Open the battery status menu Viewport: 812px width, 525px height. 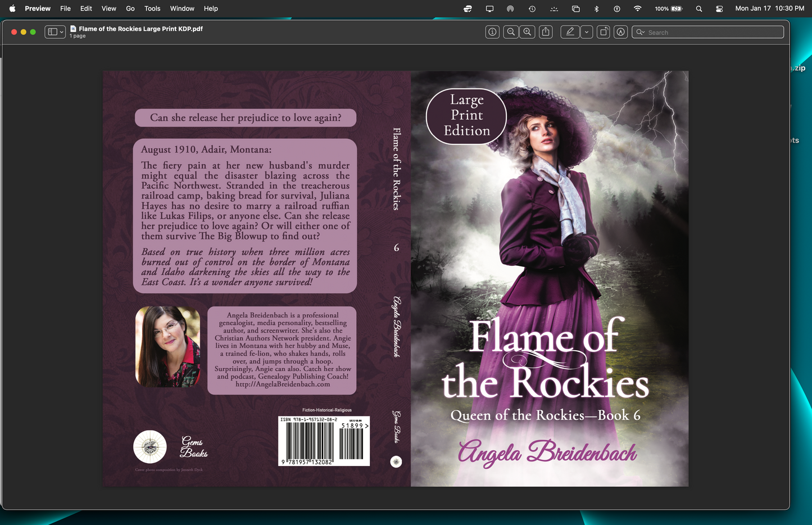(669, 8)
